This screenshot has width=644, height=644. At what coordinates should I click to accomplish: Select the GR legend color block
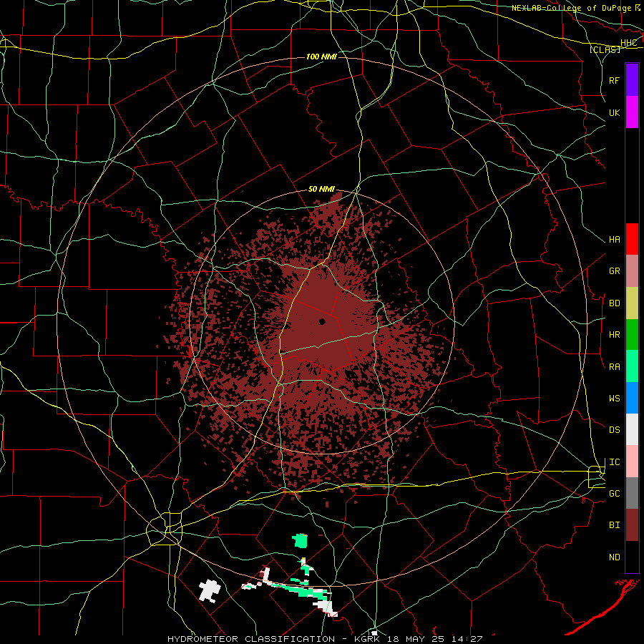(x=632, y=271)
